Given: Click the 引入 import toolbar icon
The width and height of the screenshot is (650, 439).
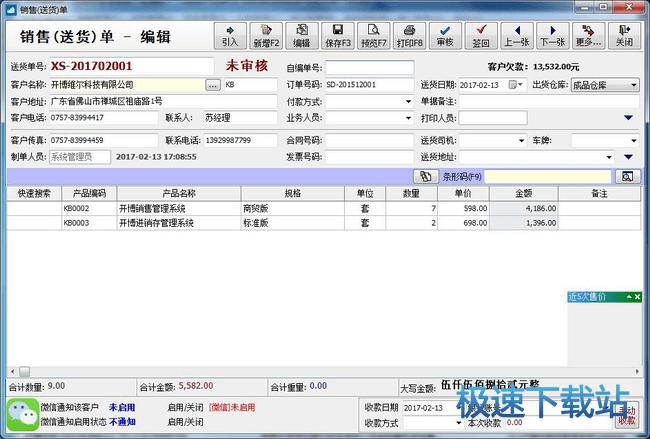Looking at the screenshot, I should click(231, 35).
